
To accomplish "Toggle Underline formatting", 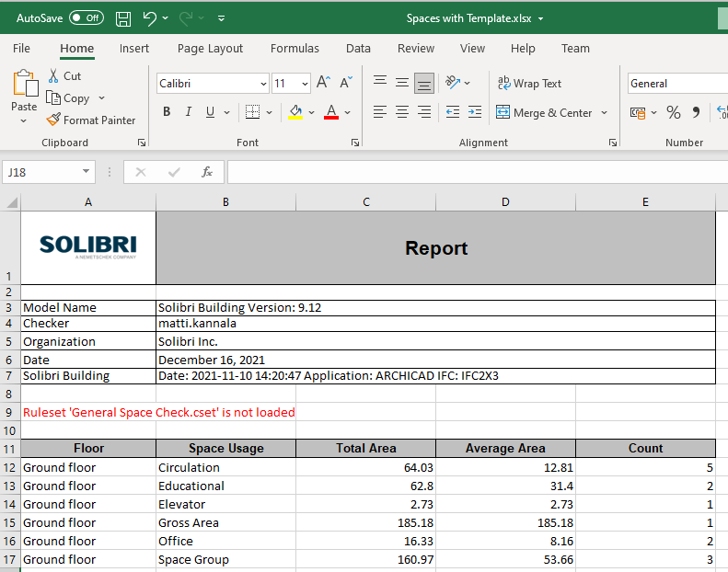I will pyautogui.click(x=210, y=112).
